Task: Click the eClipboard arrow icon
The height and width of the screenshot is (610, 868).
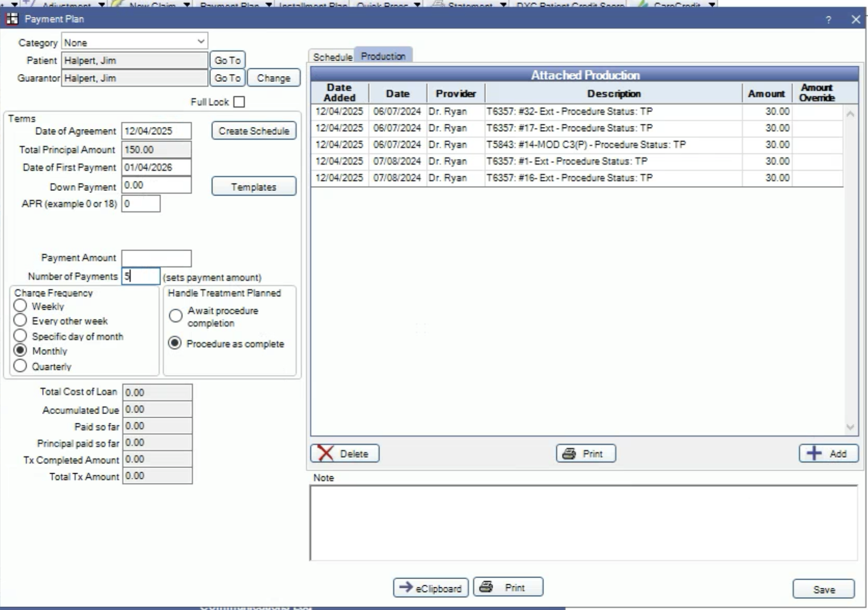Action: click(406, 587)
